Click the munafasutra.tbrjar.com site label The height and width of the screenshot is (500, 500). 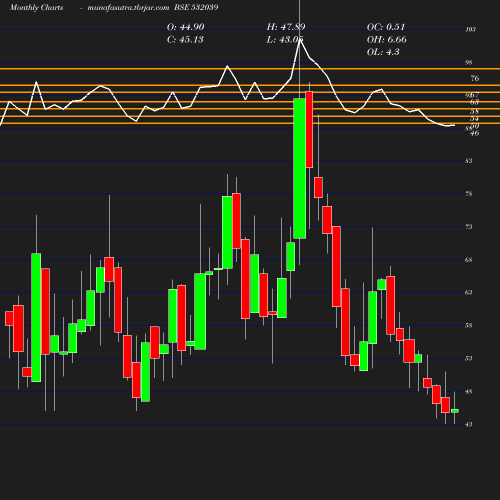click(128, 7)
